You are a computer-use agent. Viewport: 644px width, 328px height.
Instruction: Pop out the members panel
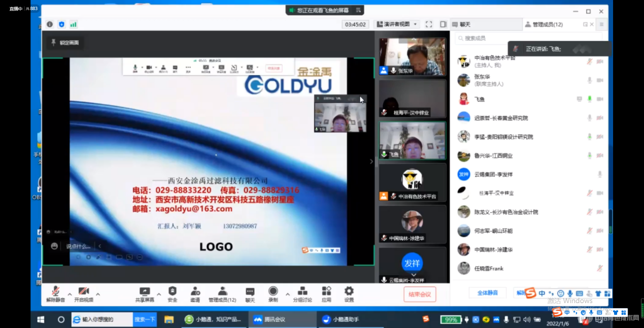pyautogui.click(x=585, y=24)
